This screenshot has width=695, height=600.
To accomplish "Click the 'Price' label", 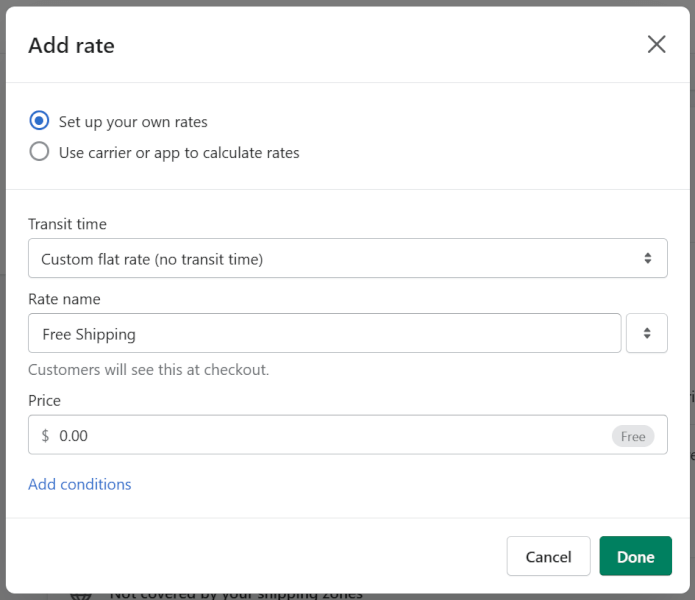I will click(x=44, y=401).
